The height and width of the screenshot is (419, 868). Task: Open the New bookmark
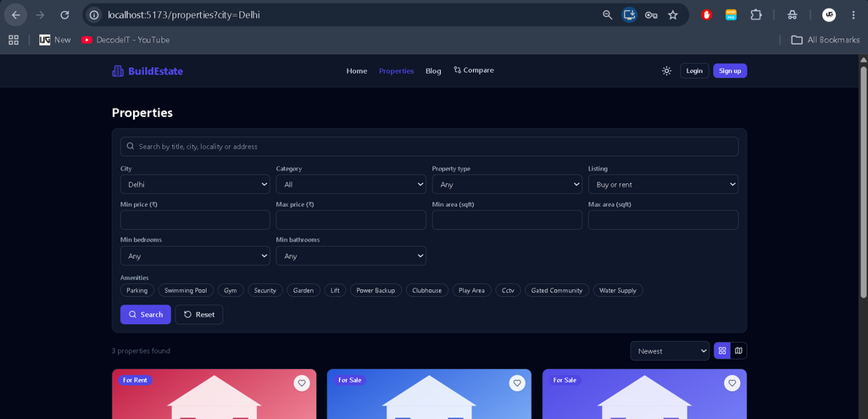pos(55,40)
